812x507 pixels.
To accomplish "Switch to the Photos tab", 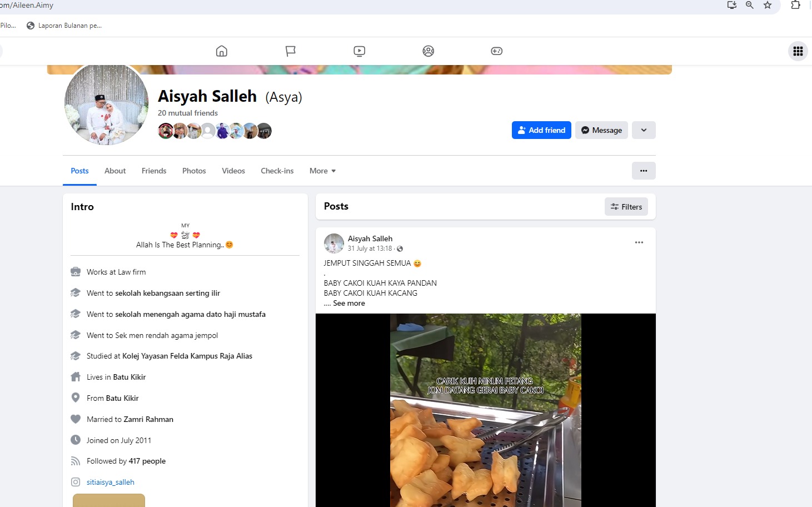I will coord(194,171).
